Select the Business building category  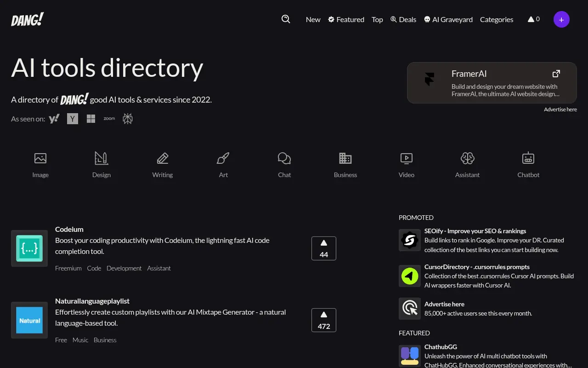click(x=345, y=159)
